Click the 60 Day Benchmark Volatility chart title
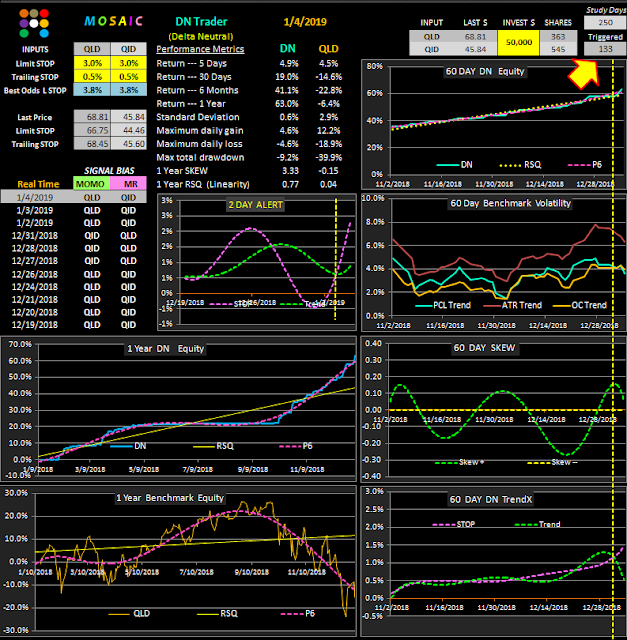627x640 pixels. [510, 203]
